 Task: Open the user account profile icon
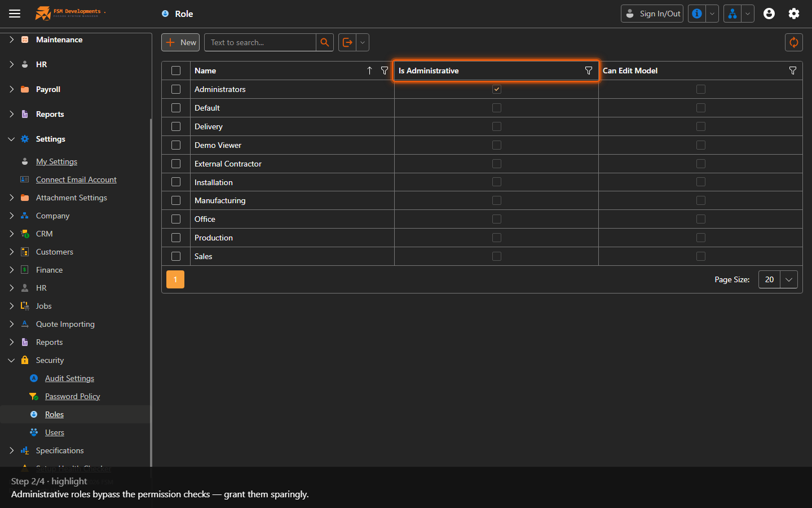click(x=769, y=14)
